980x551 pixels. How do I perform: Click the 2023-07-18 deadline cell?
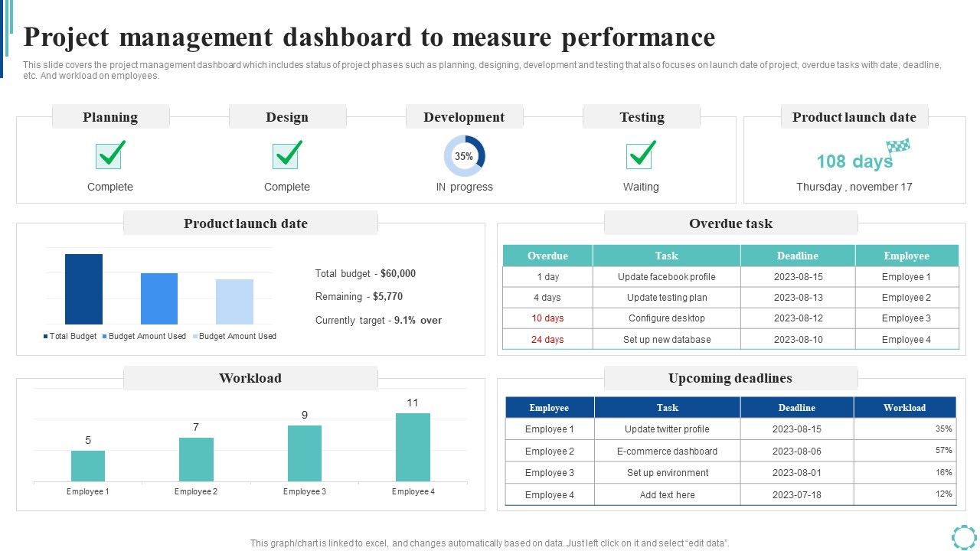pos(797,495)
